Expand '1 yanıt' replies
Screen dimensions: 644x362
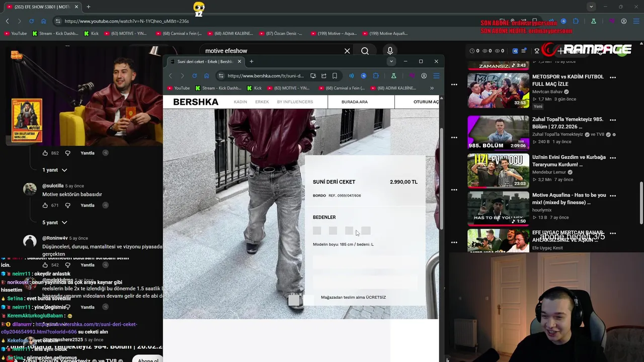pos(54,170)
